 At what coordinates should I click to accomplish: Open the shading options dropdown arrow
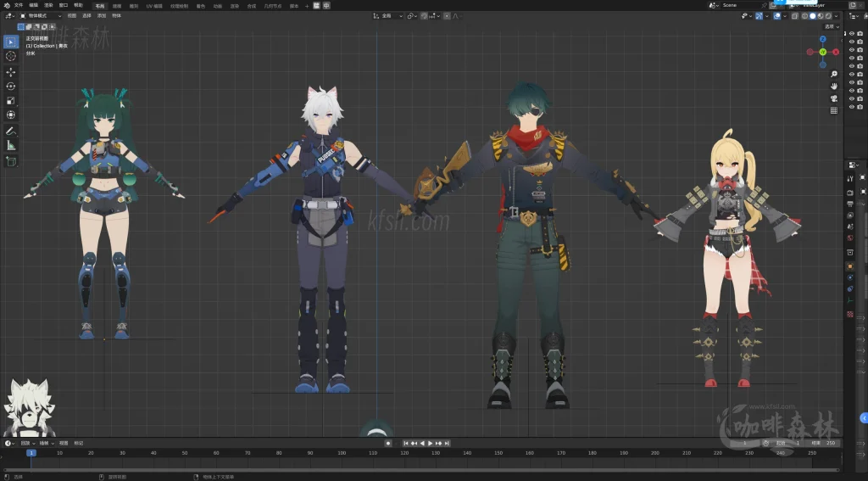tap(836, 16)
